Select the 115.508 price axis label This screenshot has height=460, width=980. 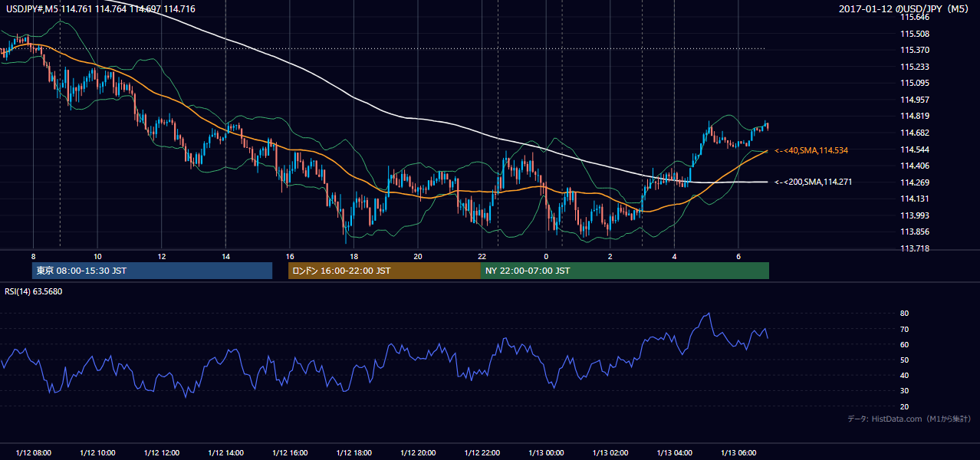(914, 34)
